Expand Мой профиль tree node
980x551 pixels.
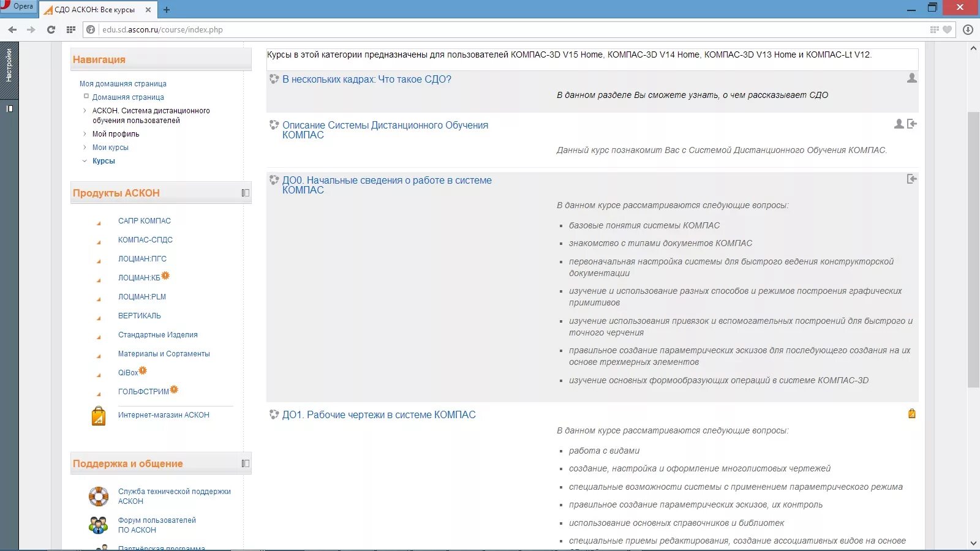(x=85, y=134)
